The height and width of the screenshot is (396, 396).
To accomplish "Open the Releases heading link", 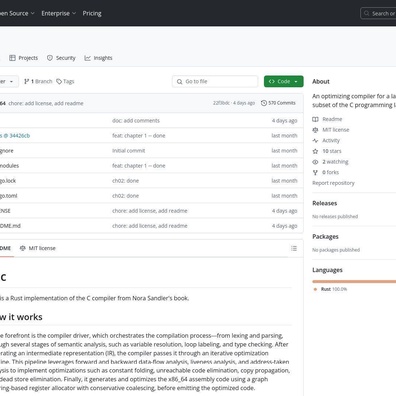I will pyautogui.click(x=325, y=203).
